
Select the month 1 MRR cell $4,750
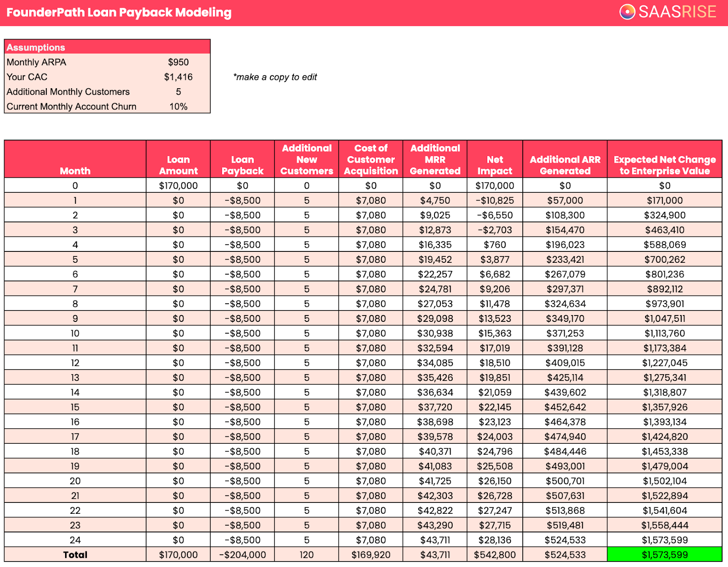(x=435, y=200)
